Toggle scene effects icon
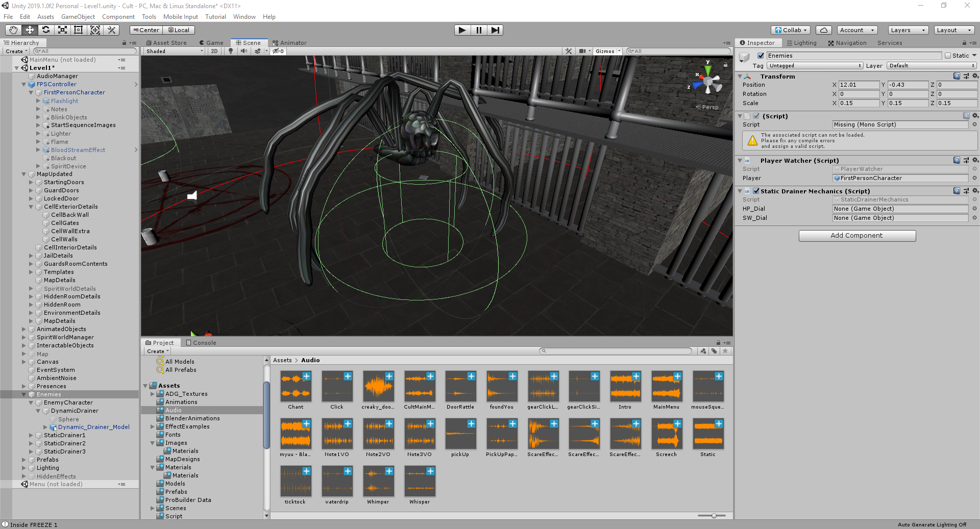 click(x=258, y=51)
